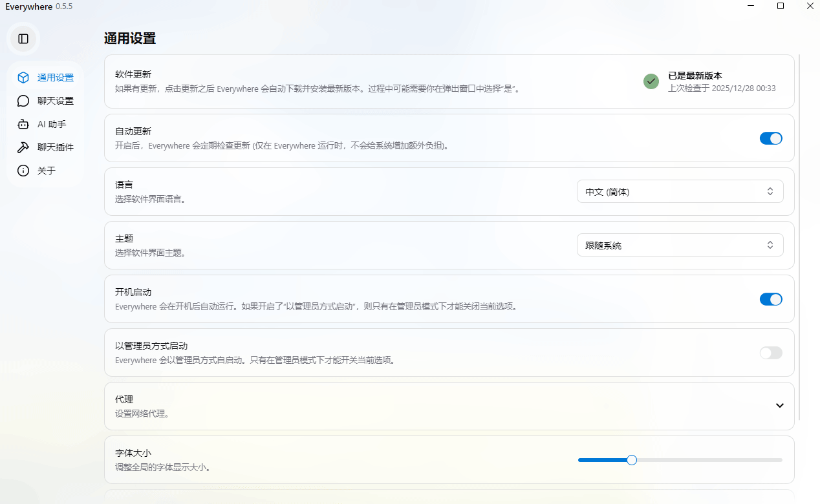Go to the 聊天设置 section
Image resolution: width=820 pixels, height=504 pixels.
pyautogui.click(x=46, y=101)
